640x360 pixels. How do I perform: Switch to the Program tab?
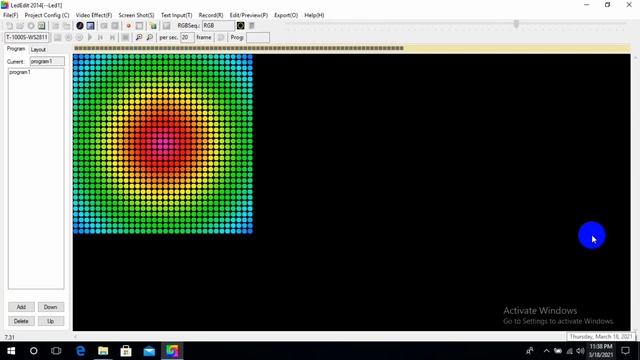tap(16, 49)
